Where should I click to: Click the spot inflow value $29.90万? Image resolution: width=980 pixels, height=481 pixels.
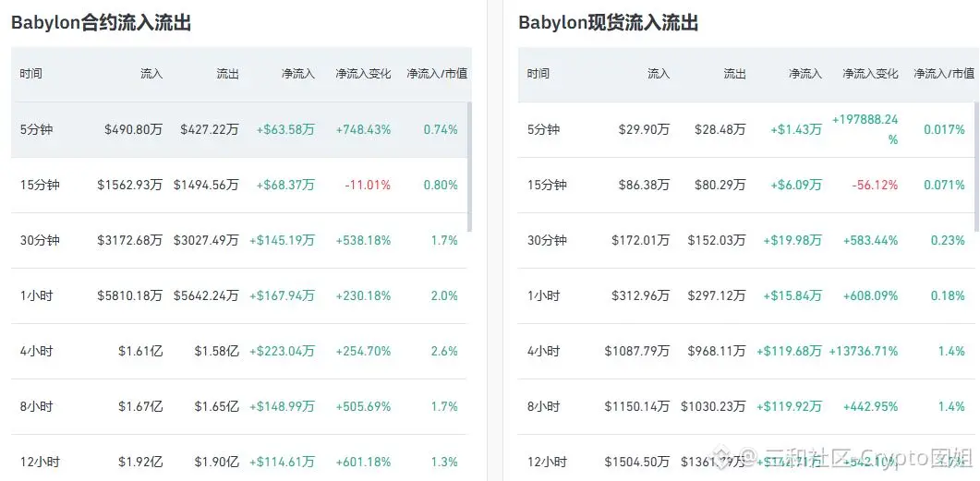tap(645, 130)
